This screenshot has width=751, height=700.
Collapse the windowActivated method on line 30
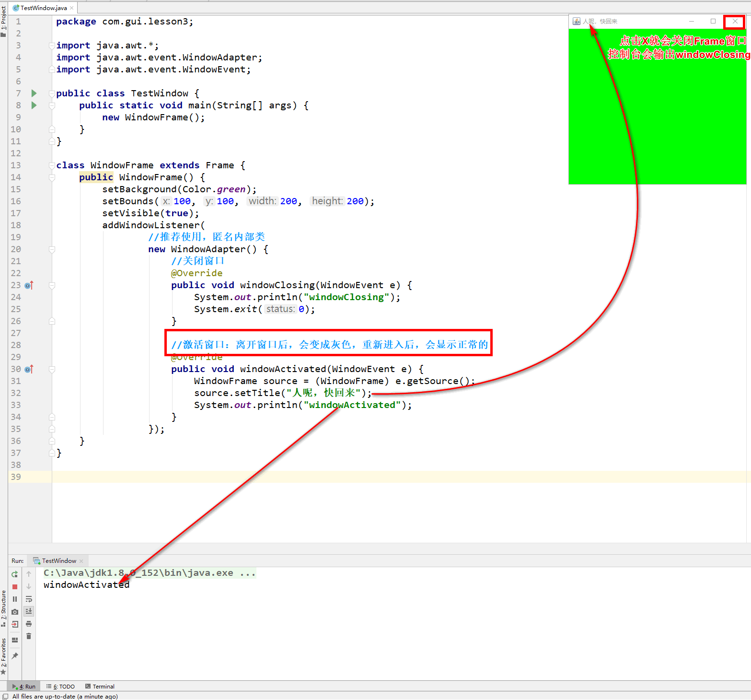(x=52, y=369)
